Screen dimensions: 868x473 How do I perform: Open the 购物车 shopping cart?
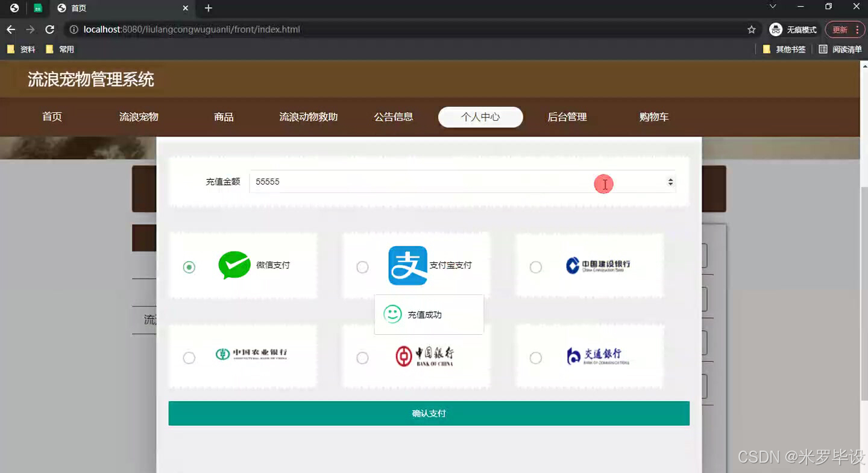coord(654,117)
